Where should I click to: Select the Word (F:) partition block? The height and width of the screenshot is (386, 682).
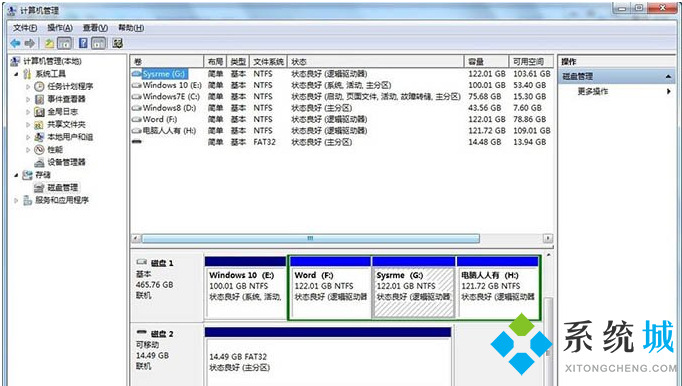point(330,287)
